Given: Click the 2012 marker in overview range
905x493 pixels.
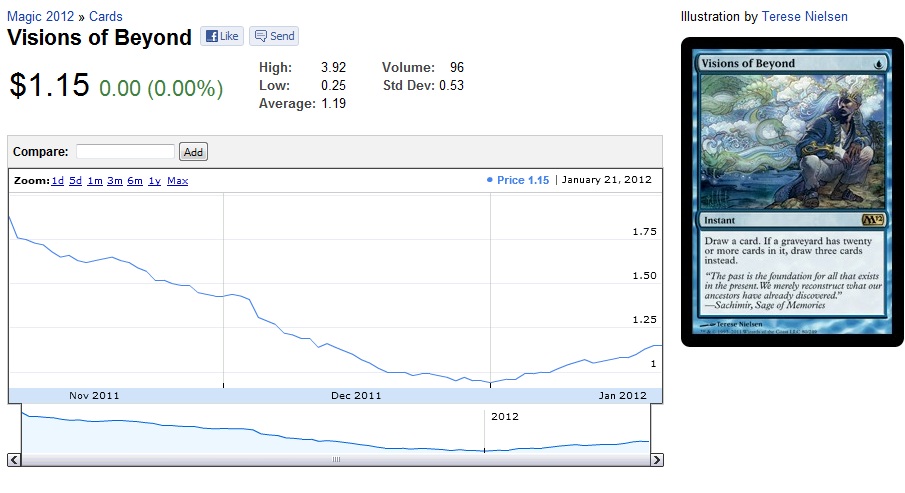Looking at the screenshot, I should (x=503, y=416).
